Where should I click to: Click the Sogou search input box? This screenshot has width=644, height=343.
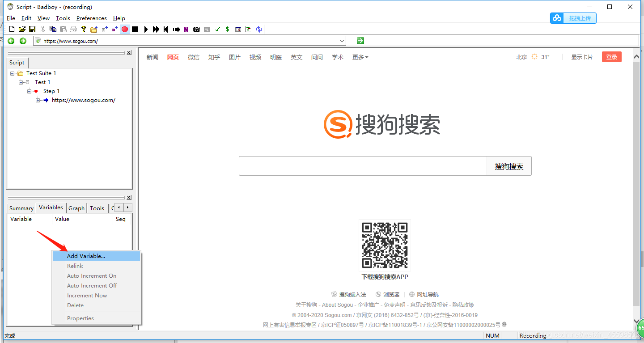363,166
